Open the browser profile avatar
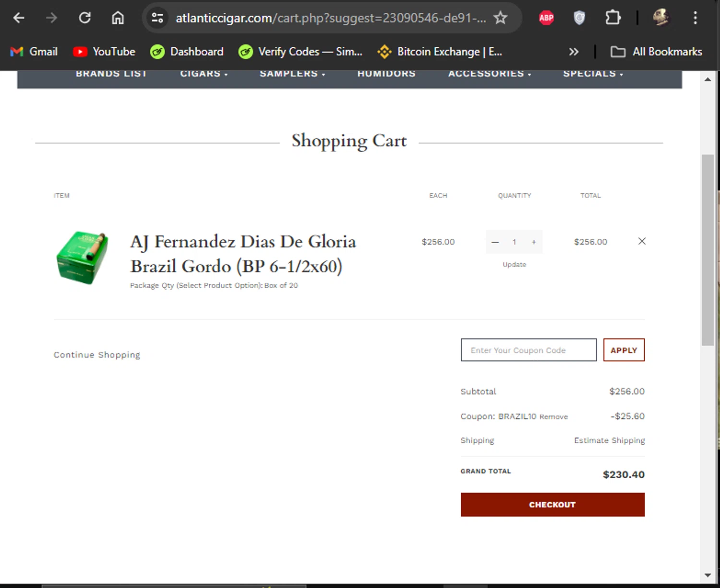720x588 pixels. pyautogui.click(x=660, y=18)
